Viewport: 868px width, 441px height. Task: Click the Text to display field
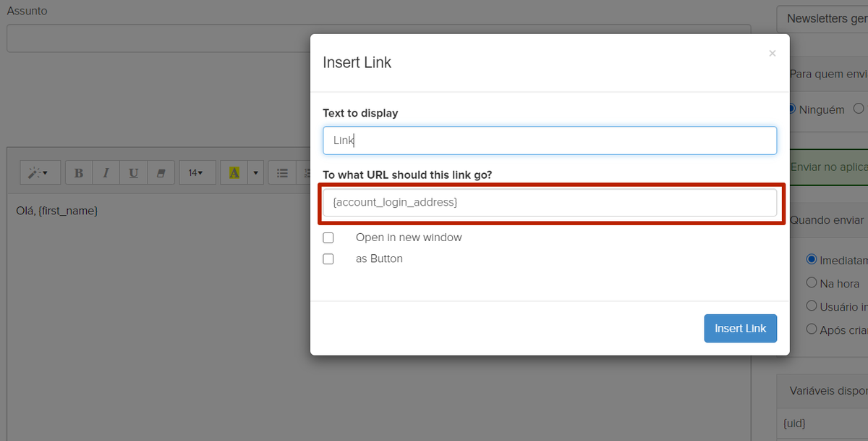click(550, 140)
